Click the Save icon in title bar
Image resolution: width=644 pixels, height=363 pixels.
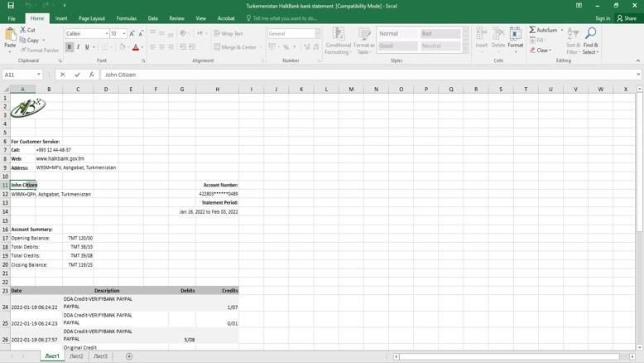(11, 6)
